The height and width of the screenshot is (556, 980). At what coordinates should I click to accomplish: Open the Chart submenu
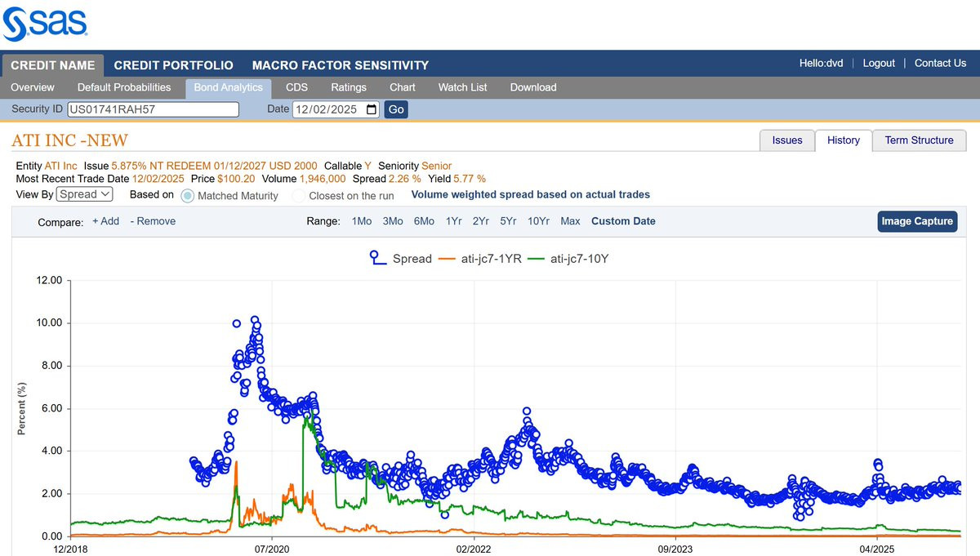tap(403, 87)
